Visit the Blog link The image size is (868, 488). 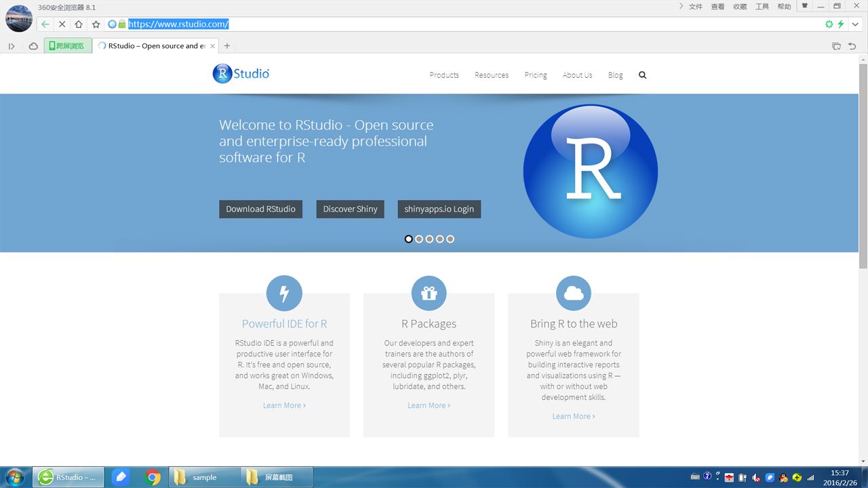click(615, 75)
